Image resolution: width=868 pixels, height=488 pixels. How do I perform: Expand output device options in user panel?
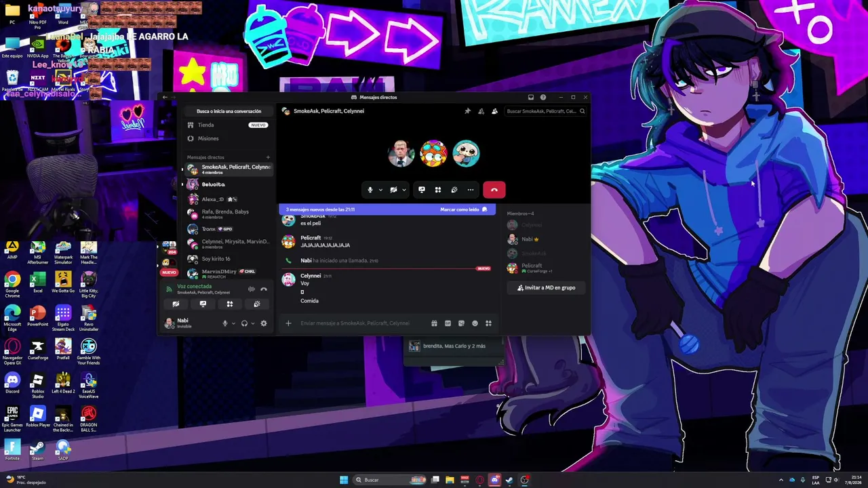click(253, 323)
